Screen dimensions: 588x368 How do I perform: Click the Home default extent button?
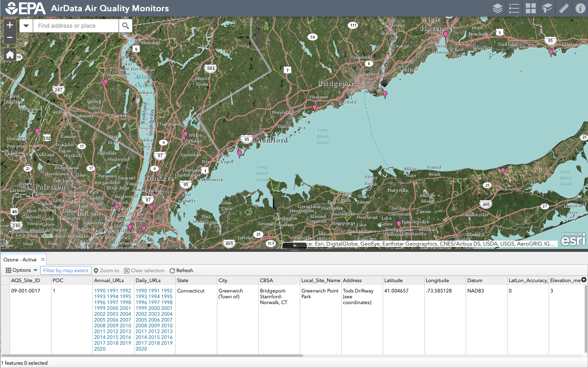coord(10,54)
